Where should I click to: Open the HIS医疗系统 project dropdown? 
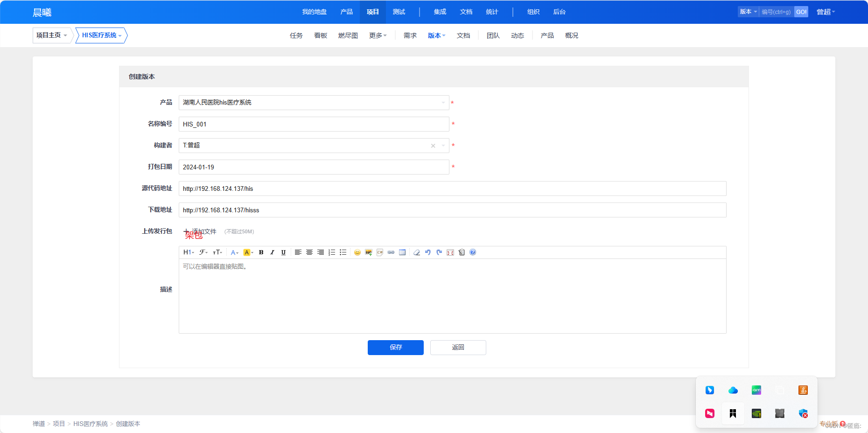[102, 35]
